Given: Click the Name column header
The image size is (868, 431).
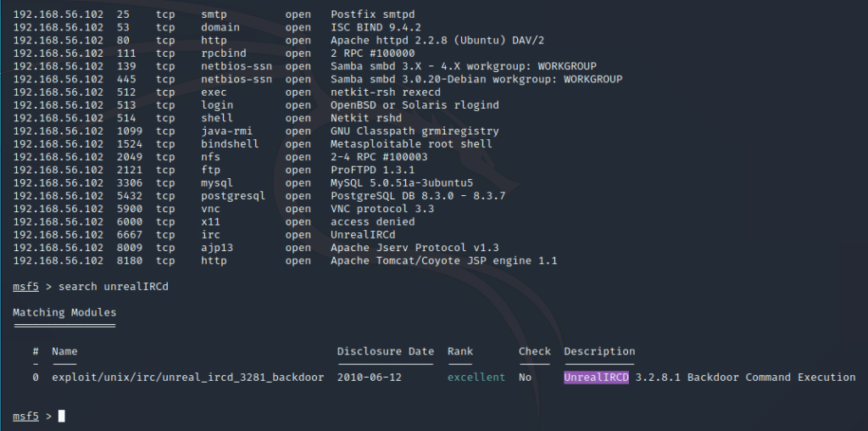Looking at the screenshot, I should pos(64,351).
